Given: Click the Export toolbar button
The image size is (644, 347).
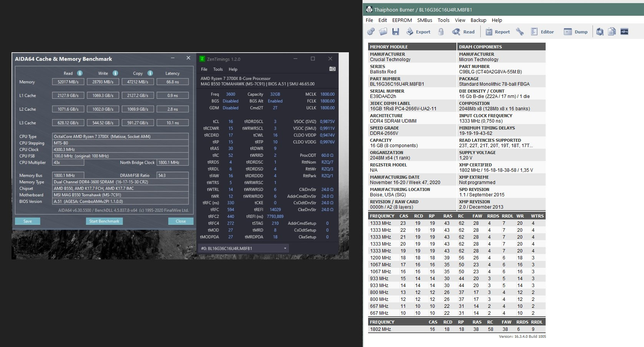Looking at the screenshot, I should (x=418, y=32).
